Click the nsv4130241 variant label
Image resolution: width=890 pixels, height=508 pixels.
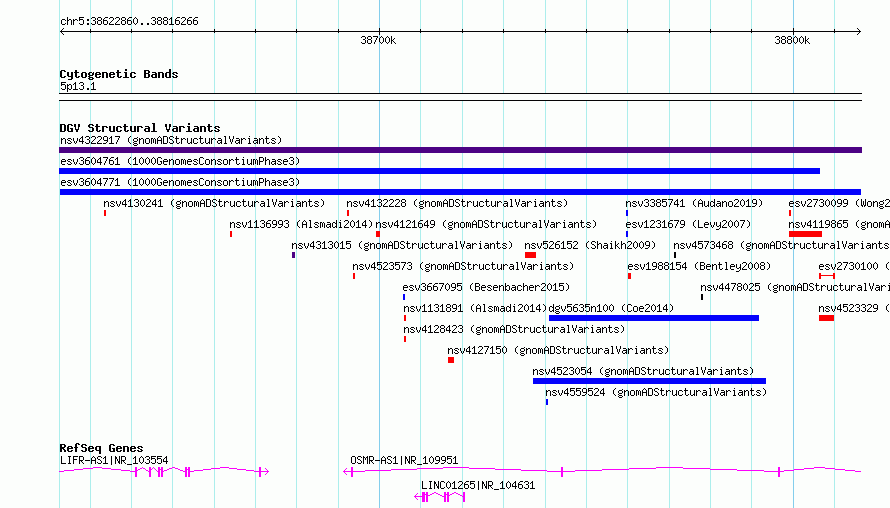pos(214,203)
